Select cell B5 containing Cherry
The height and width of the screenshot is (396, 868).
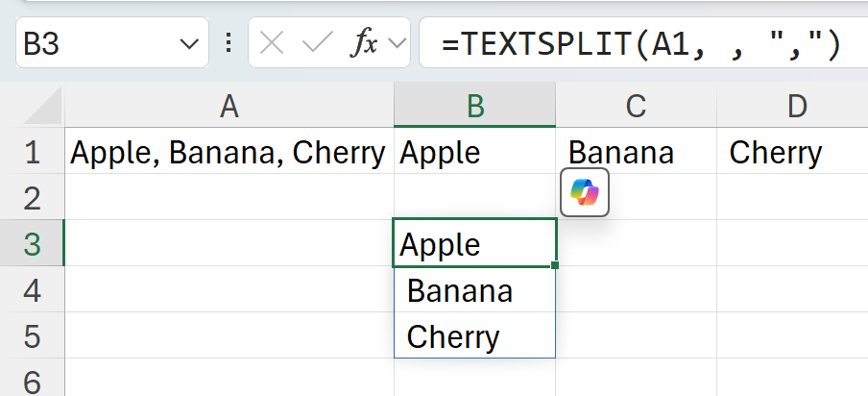click(x=474, y=336)
